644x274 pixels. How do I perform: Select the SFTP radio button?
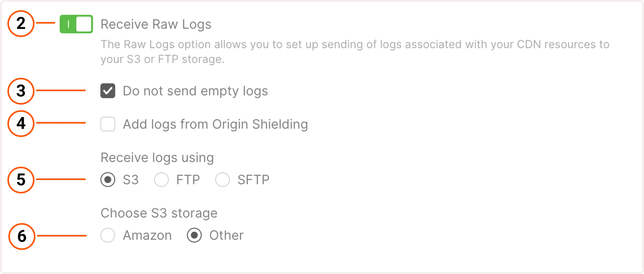(223, 179)
